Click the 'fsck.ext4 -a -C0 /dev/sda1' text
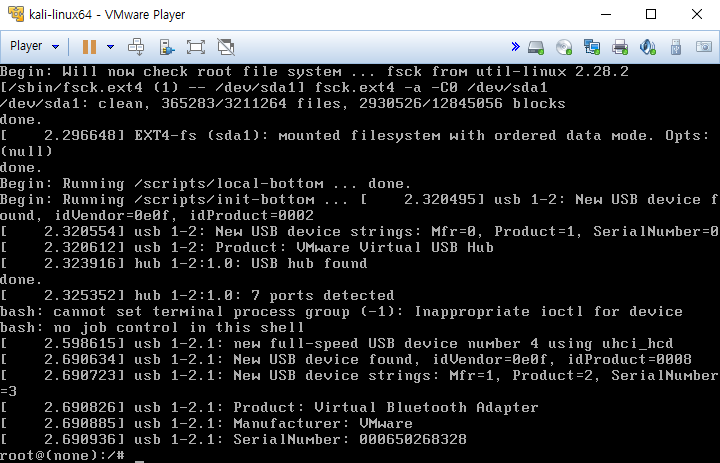720x463 pixels. (431, 87)
